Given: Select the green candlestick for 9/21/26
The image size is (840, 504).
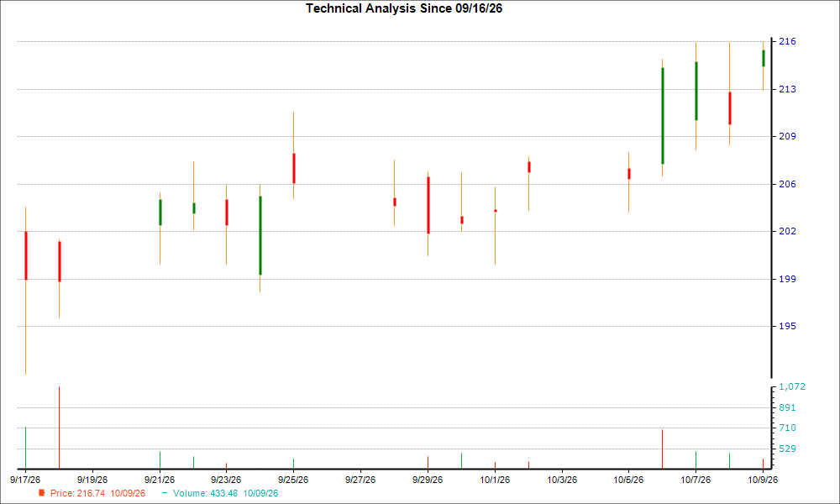Looking at the screenshot, I should click(x=160, y=213).
